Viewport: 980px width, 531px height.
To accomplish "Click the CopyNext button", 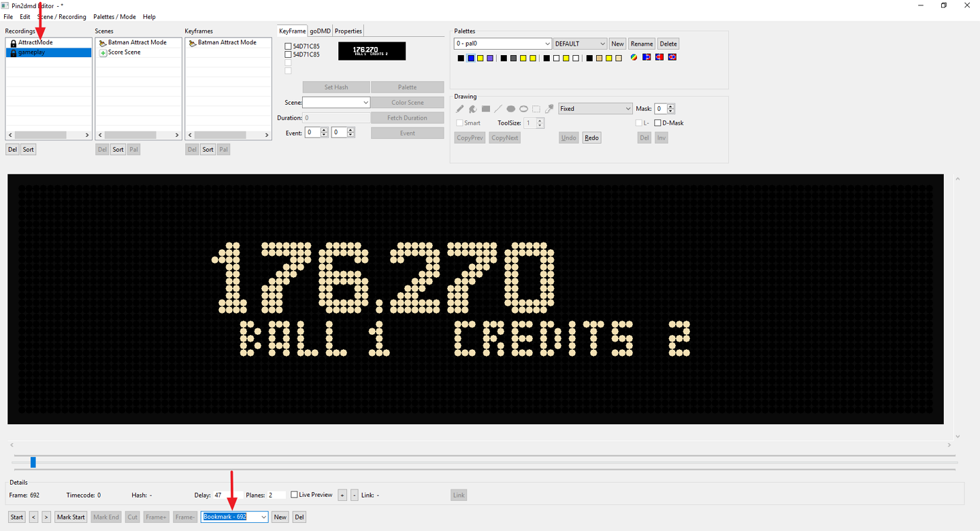I will pyautogui.click(x=505, y=138).
